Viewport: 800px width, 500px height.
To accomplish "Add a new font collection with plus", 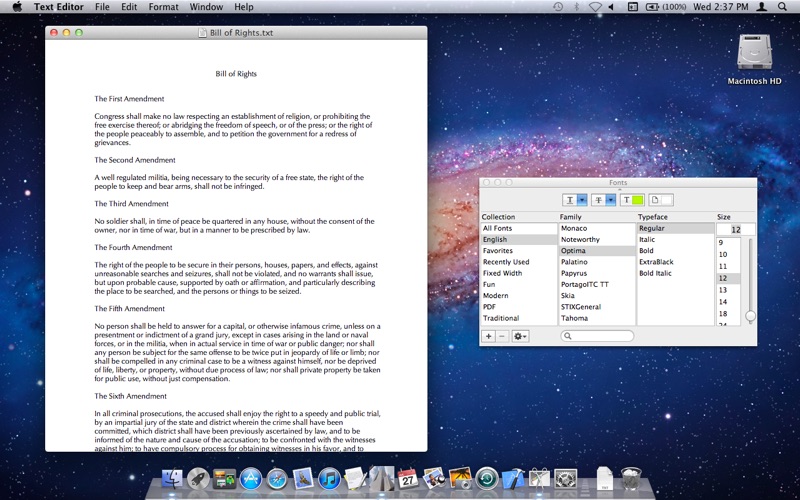I will pyautogui.click(x=489, y=336).
